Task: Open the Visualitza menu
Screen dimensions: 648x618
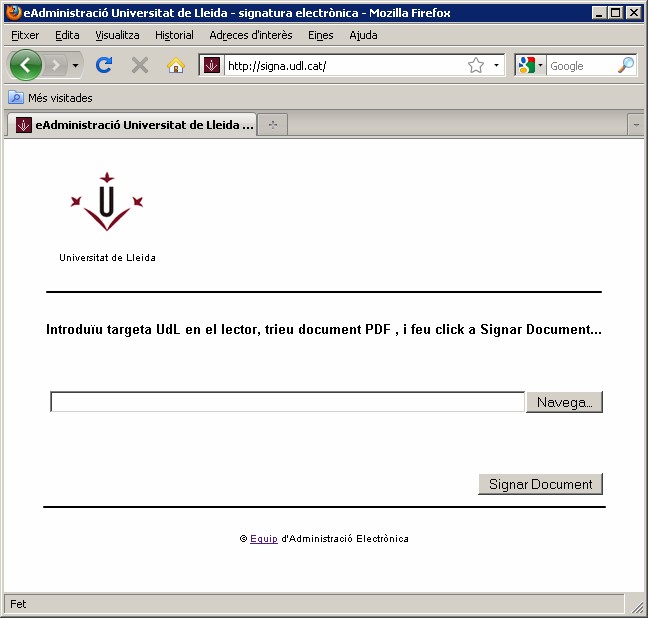Action: [117, 35]
